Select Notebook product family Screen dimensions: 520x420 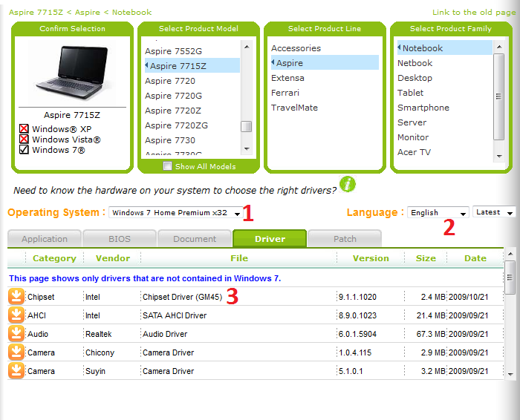click(445, 47)
